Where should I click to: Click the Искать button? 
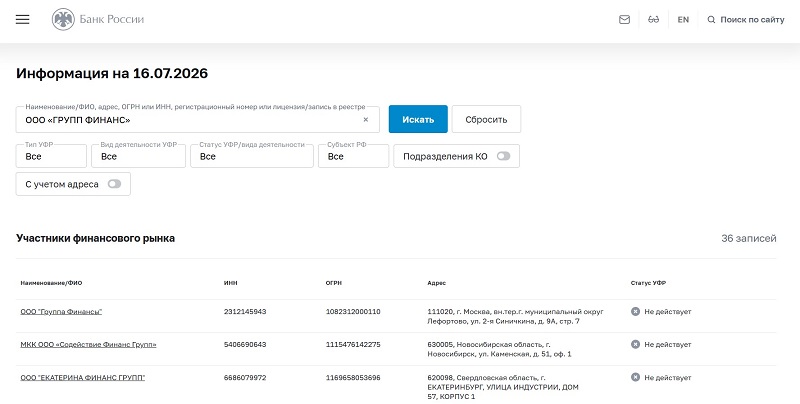418,119
